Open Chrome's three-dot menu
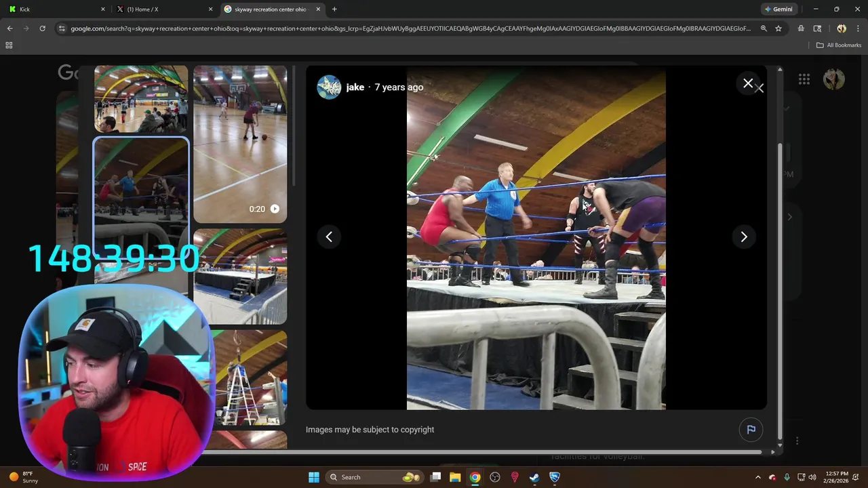This screenshot has height=488, width=868. [x=858, y=28]
